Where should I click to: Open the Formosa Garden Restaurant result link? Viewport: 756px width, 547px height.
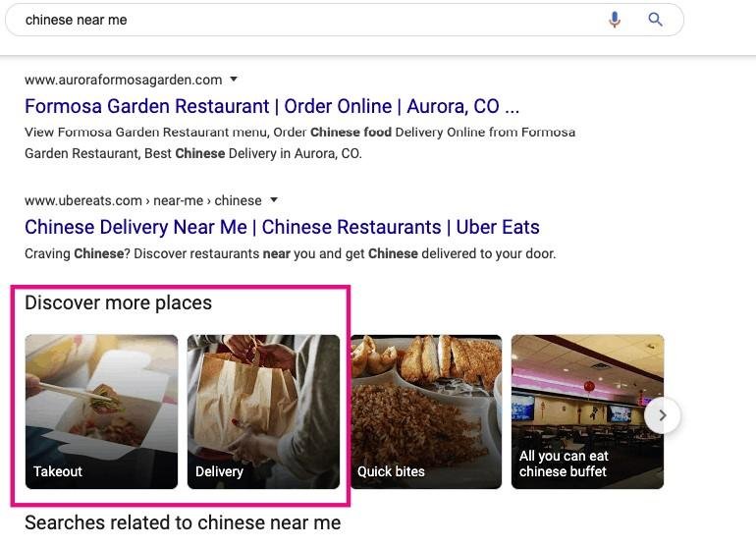tap(272, 106)
